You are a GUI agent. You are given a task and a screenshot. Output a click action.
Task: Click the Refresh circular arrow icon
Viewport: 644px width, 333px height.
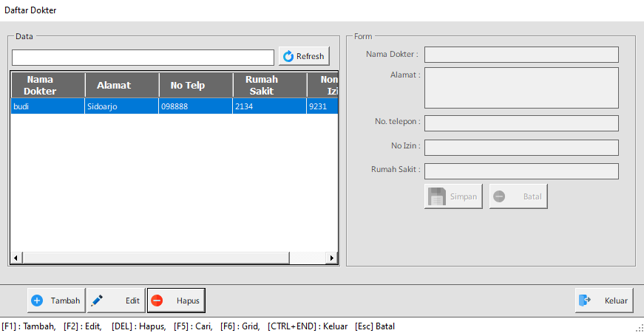(x=288, y=56)
